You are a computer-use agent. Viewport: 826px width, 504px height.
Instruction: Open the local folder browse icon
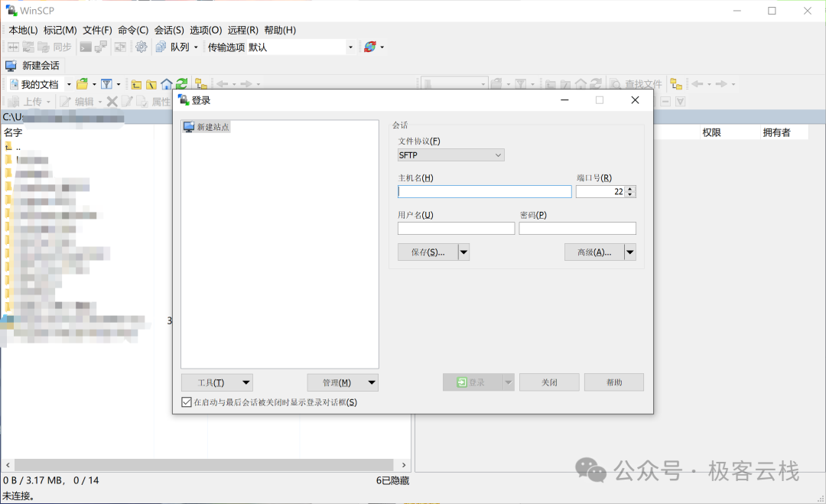click(82, 84)
